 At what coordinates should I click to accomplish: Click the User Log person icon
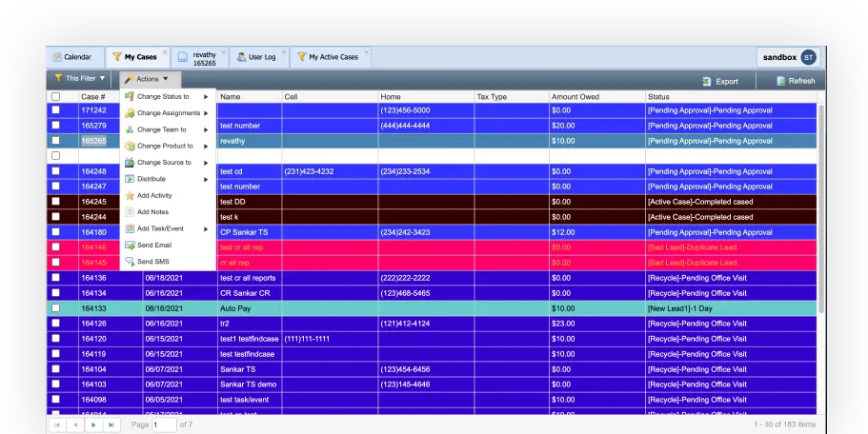(241, 57)
